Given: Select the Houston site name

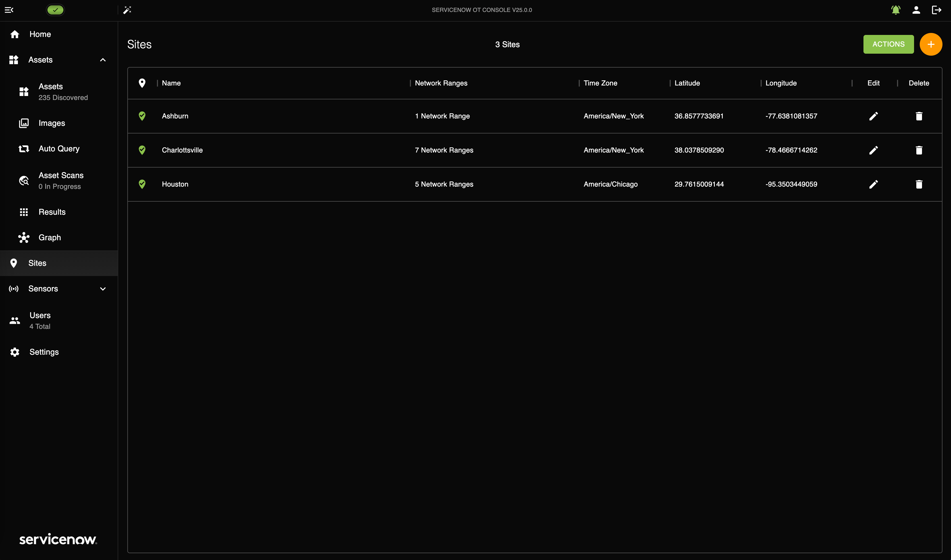Looking at the screenshot, I should (175, 184).
